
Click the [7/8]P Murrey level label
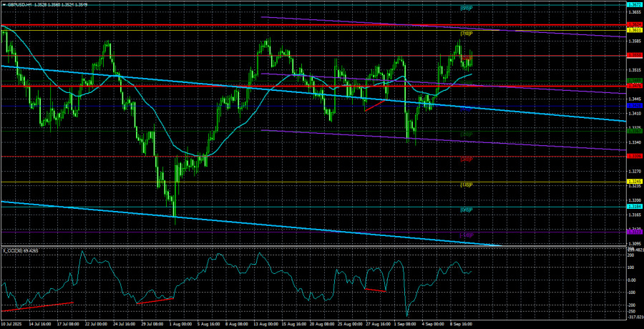coord(466,34)
